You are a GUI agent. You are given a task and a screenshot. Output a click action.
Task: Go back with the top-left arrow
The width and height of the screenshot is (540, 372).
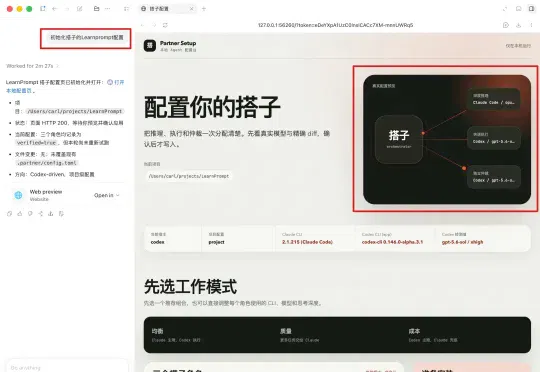click(x=54, y=9)
